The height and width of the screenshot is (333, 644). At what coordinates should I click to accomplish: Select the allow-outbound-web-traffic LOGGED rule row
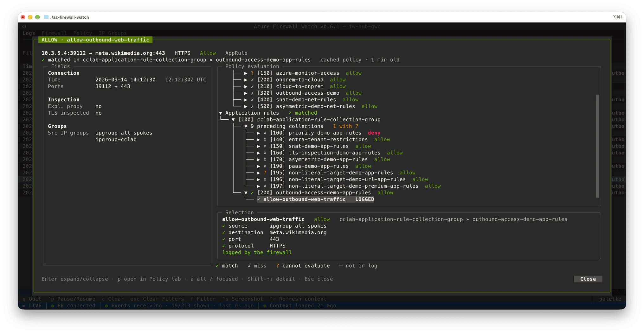[x=316, y=199]
